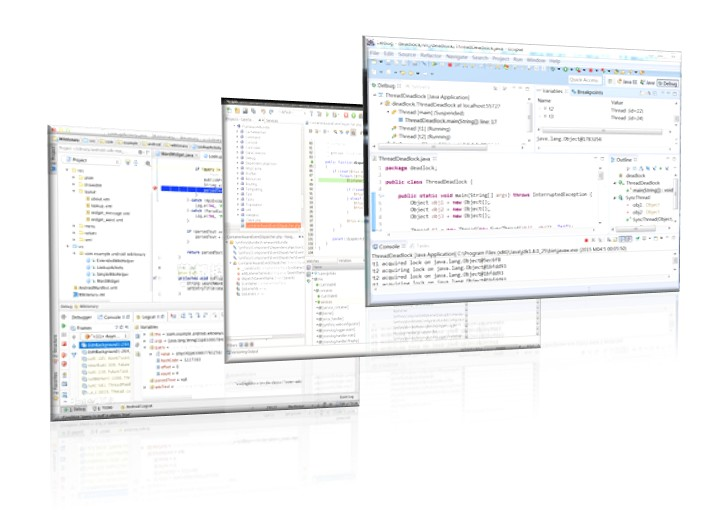
Task: Select WordWidget.java editor tab in Android Studio
Action: coord(177,155)
